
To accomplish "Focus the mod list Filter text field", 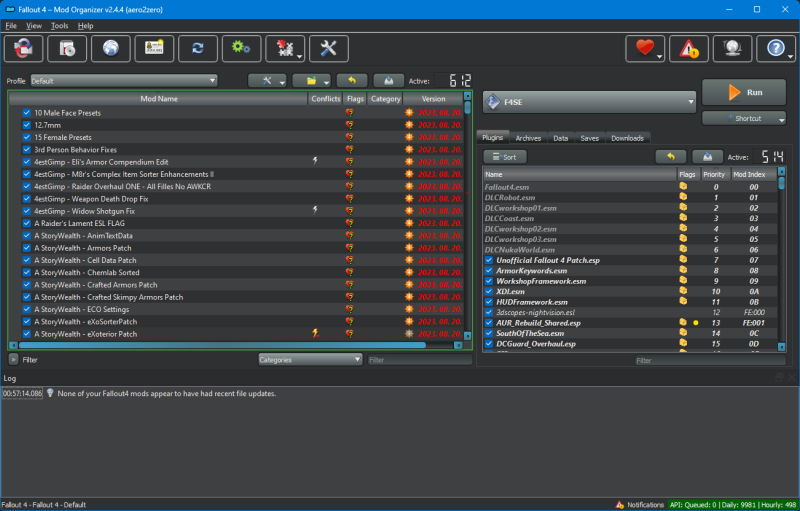I will 419,360.
